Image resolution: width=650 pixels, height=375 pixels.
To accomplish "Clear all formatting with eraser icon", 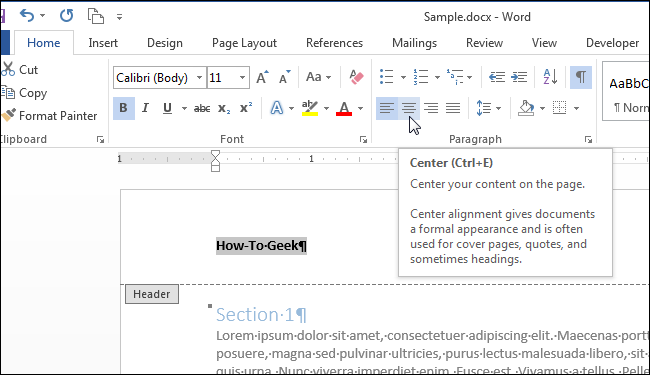I will 356,77.
